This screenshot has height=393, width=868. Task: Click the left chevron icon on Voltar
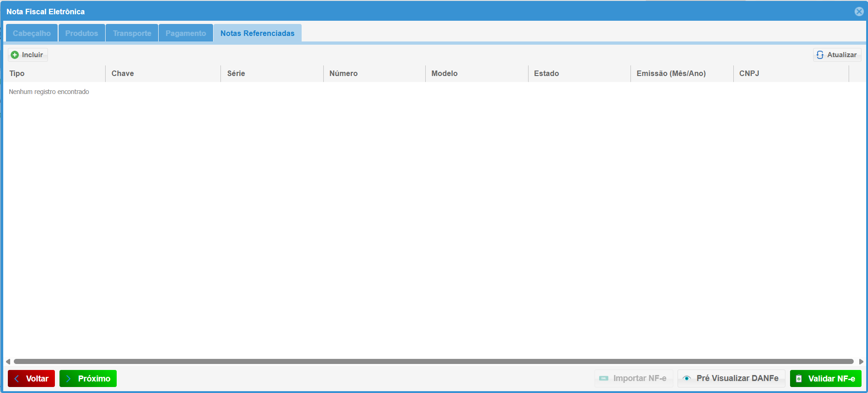(x=17, y=378)
